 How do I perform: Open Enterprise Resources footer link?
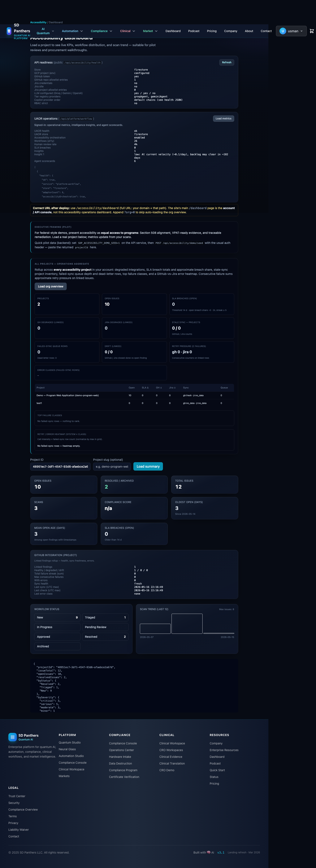(x=224, y=750)
